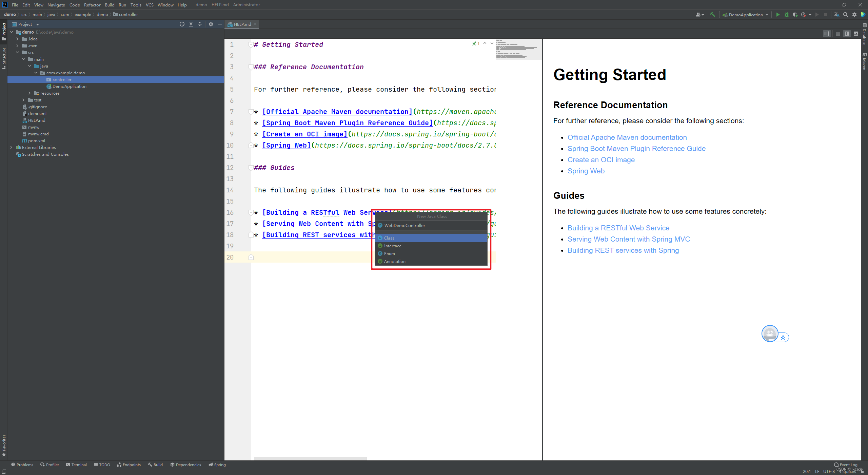Open the DemoApplication run configuration dropdown

click(746, 15)
